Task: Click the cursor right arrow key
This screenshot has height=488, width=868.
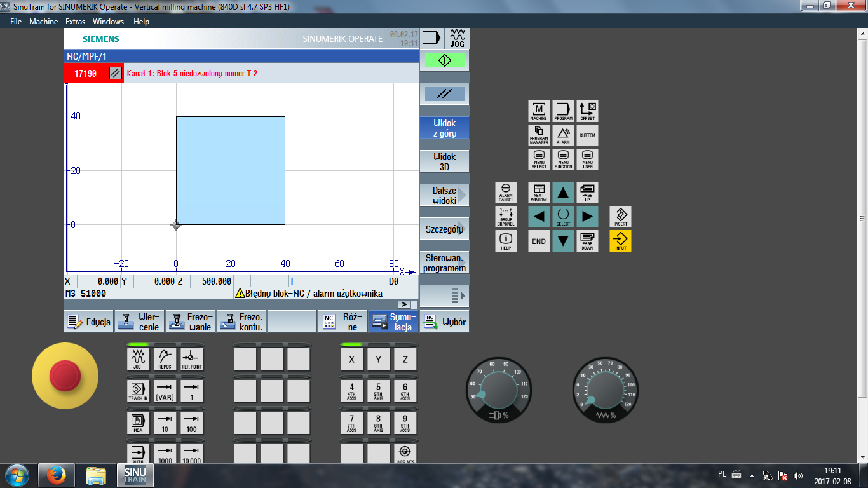Action: tap(587, 217)
